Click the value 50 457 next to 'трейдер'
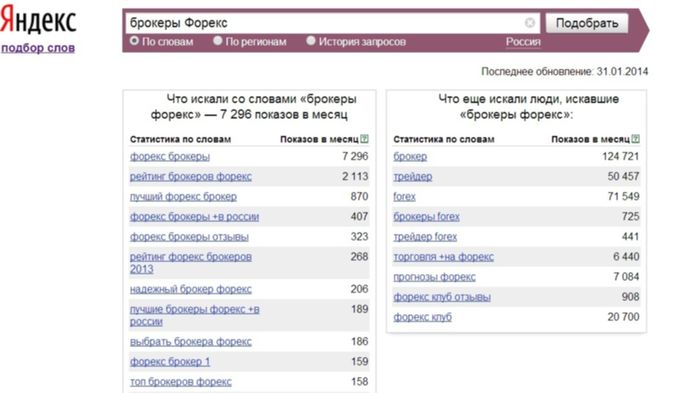This screenshot has height=393, width=688. 623,176
